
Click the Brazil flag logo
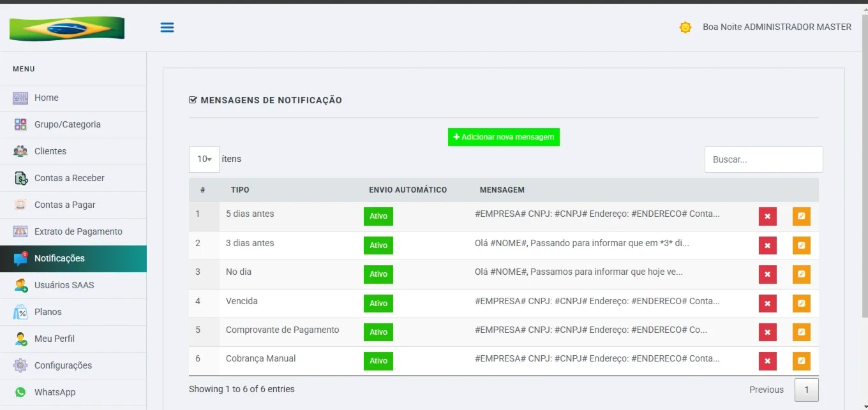(67, 29)
